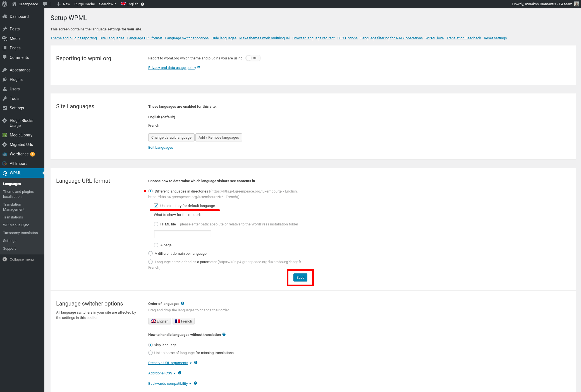Jump to Browser language redirect link
This screenshot has height=392, width=581.
tap(313, 38)
